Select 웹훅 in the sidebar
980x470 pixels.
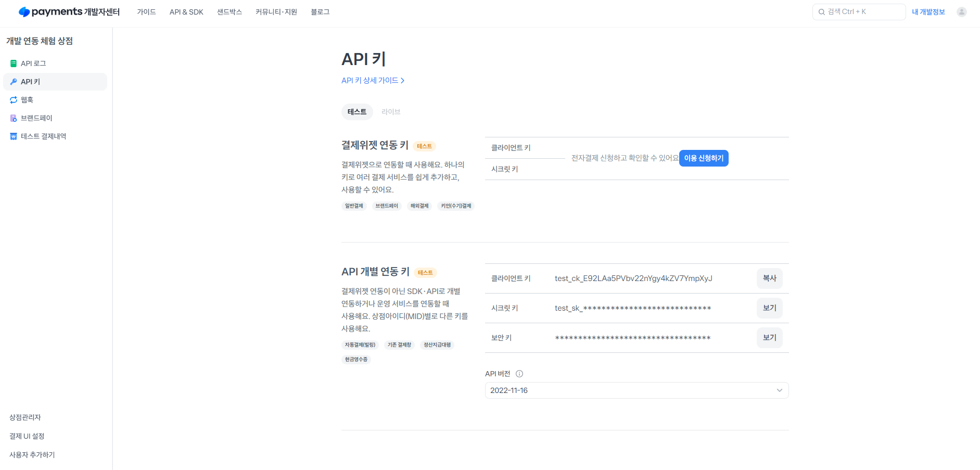(55, 100)
